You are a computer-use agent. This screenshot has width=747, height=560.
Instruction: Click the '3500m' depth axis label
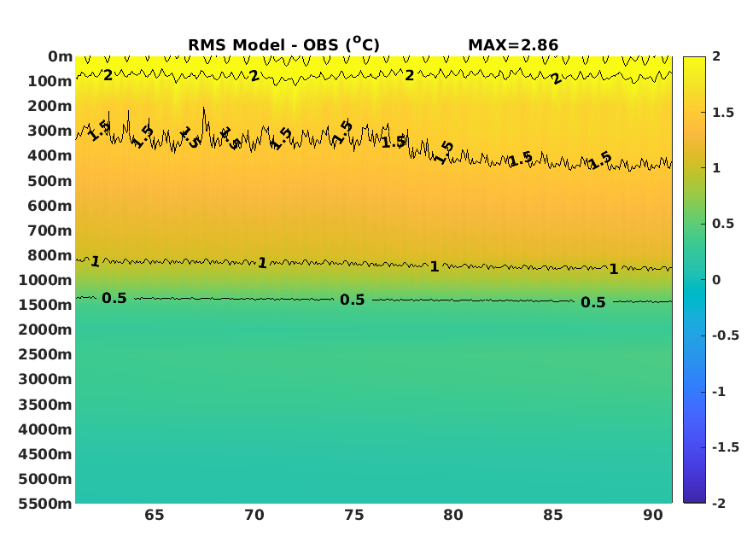click(x=45, y=405)
